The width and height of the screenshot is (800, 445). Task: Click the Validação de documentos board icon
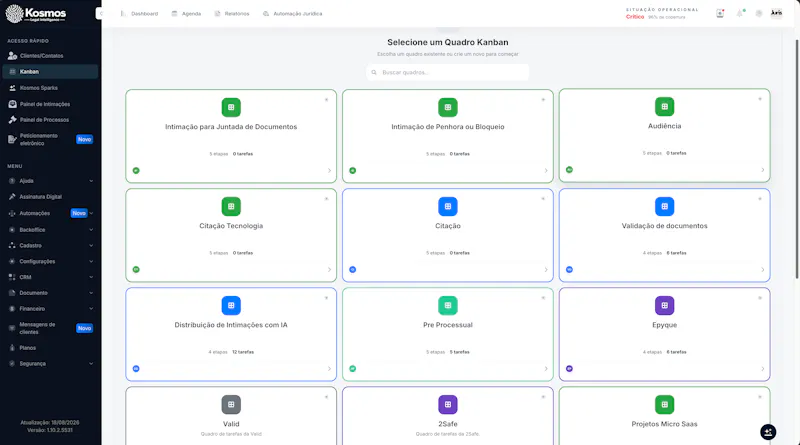click(664, 206)
